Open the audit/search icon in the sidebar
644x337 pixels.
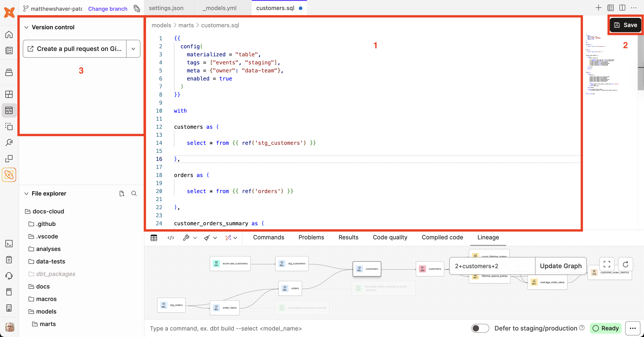9,142
